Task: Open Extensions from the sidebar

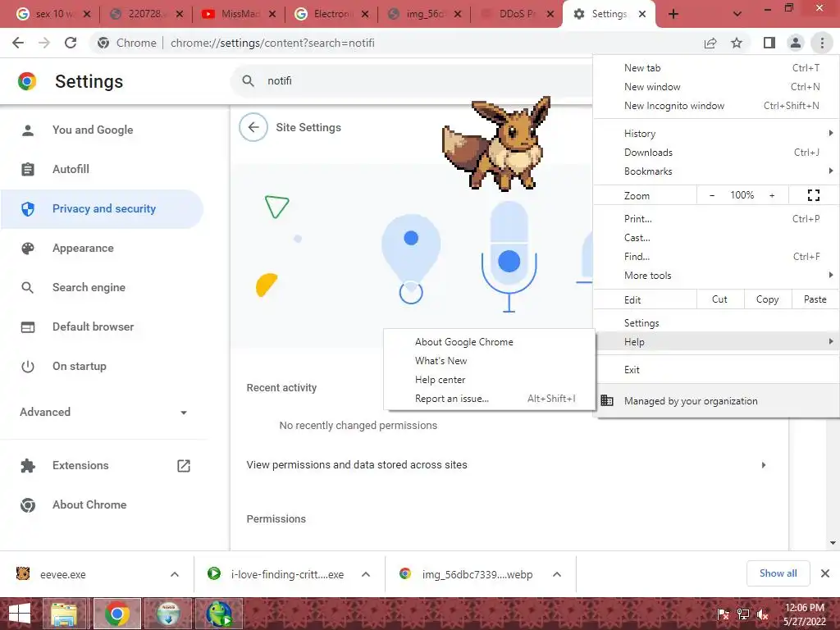Action: (80, 466)
